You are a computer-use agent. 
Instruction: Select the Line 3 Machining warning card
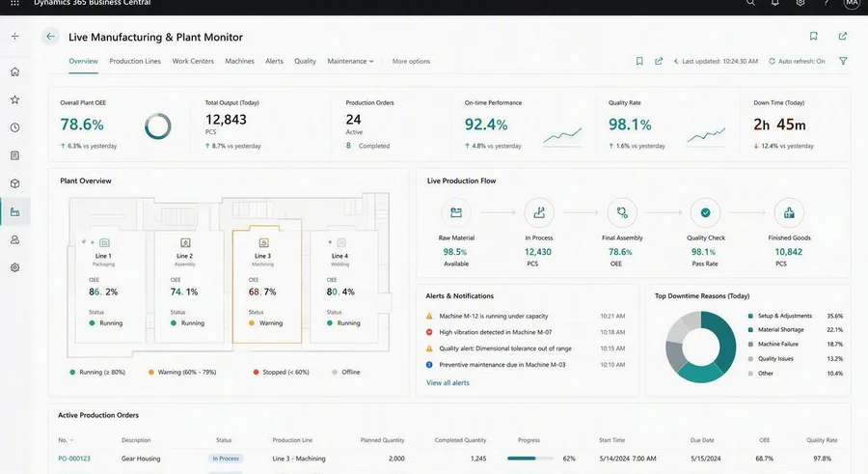pos(267,285)
